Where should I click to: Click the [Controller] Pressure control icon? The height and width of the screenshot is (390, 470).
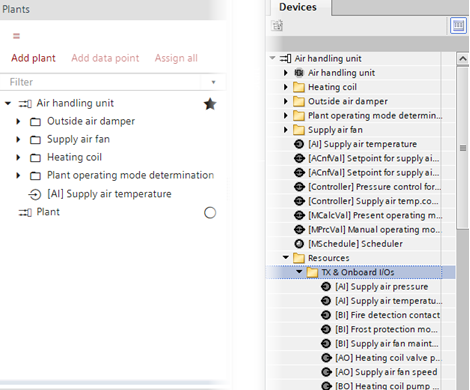[299, 187]
